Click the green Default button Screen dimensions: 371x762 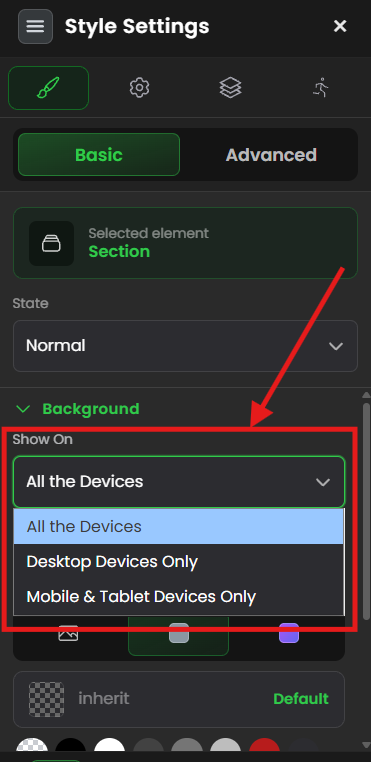[x=301, y=699]
